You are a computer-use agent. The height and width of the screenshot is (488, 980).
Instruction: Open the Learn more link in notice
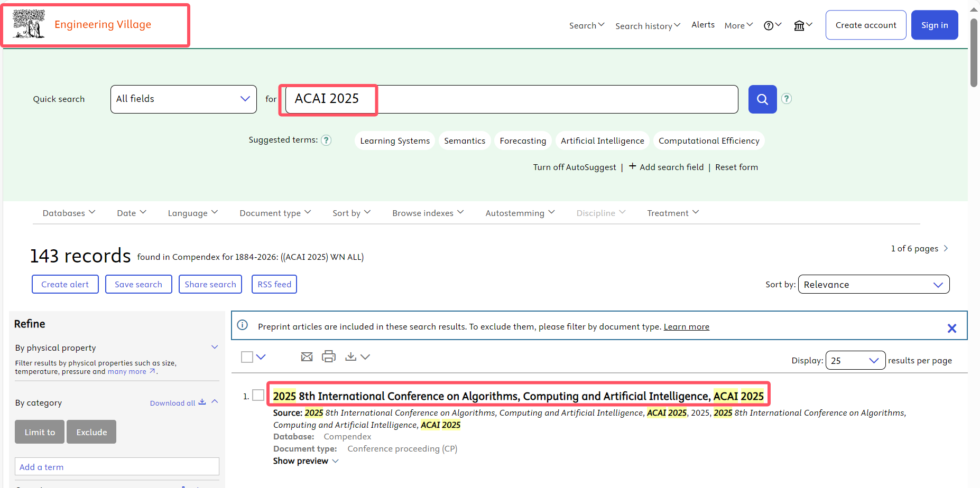point(687,326)
